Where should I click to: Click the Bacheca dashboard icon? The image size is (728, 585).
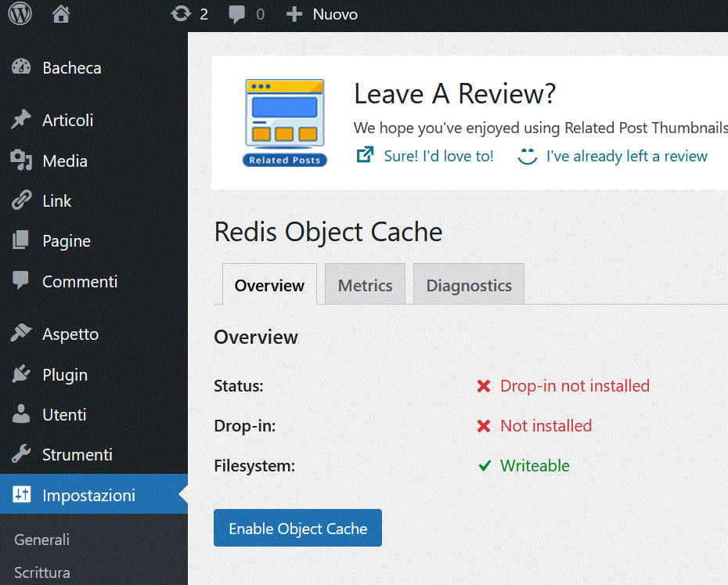[21, 67]
